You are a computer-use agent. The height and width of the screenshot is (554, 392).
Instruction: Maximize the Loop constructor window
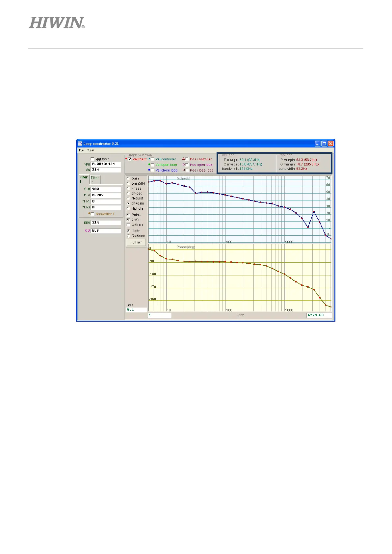tap(324, 144)
